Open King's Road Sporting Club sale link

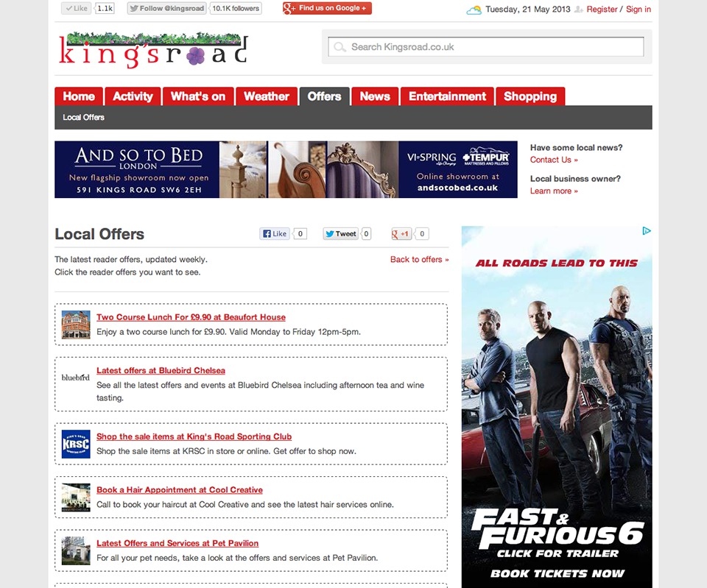(194, 436)
